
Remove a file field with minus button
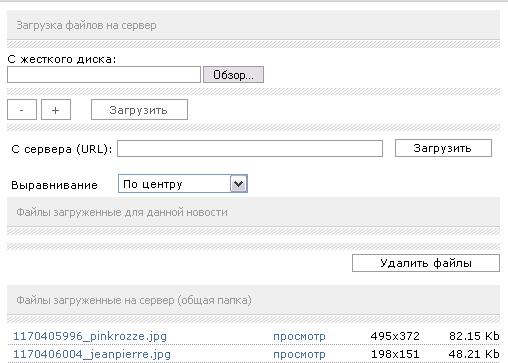[x=22, y=110]
